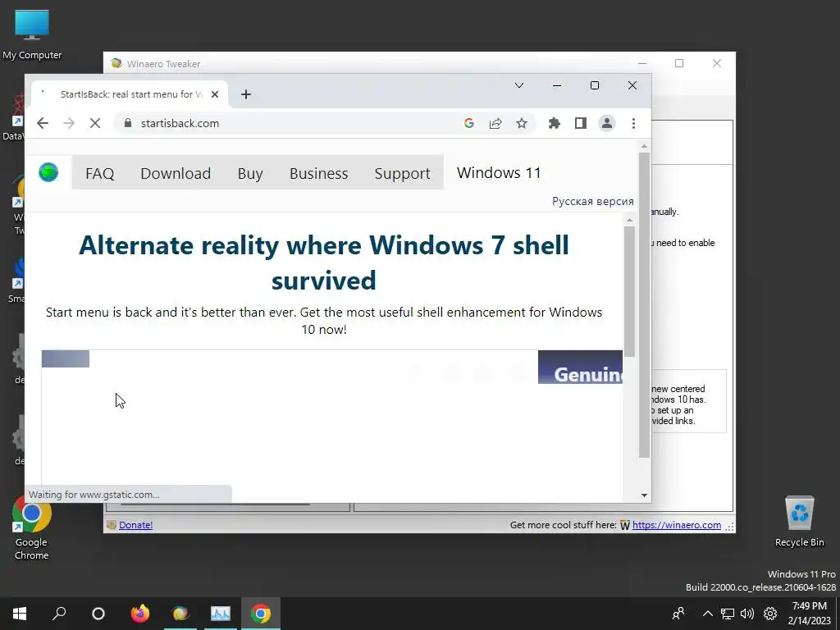The height and width of the screenshot is (630, 840).
Task: Open the Chrome extensions puzzle icon
Action: click(x=555, y=123)
